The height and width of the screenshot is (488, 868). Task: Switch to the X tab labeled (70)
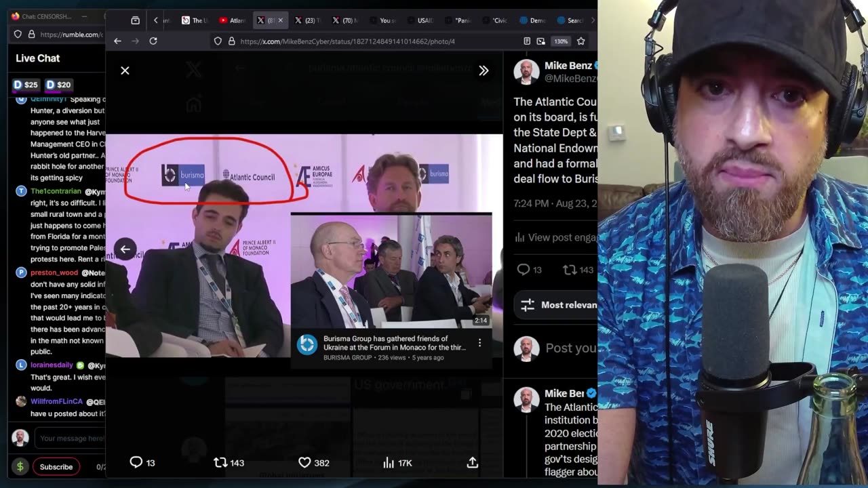click(345, 20)
